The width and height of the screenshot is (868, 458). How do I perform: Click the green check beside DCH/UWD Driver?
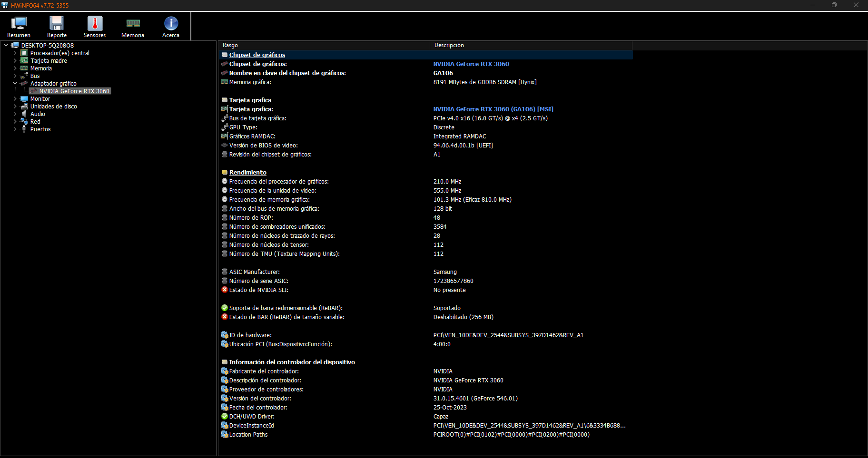click(x=225, y=416)
